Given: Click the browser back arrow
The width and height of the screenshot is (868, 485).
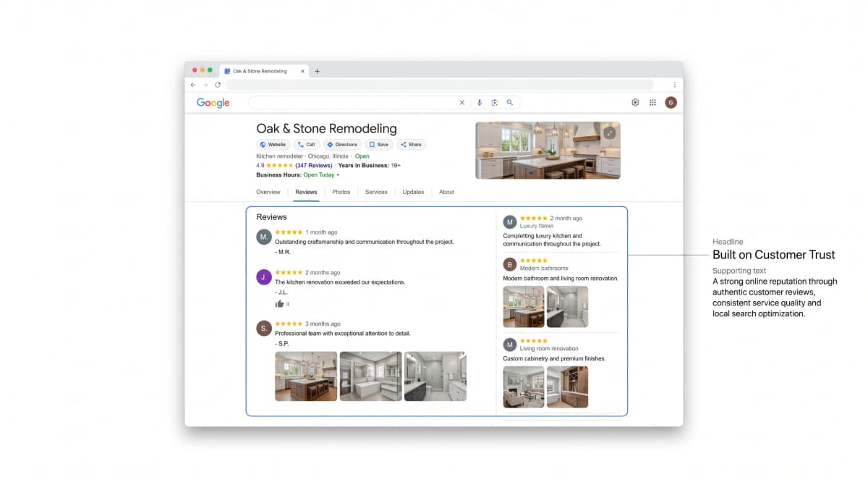Looking at the screenshot, I should [193, 85].
